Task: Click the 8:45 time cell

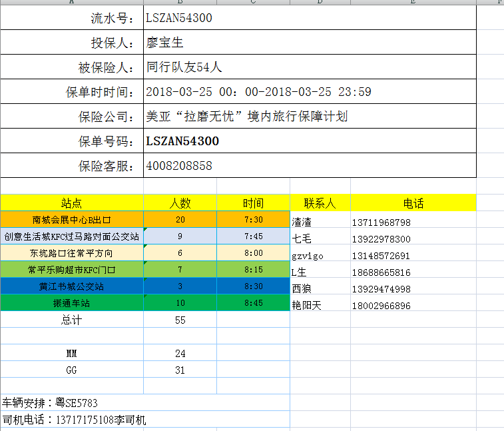Action: (x=253, y=303)
